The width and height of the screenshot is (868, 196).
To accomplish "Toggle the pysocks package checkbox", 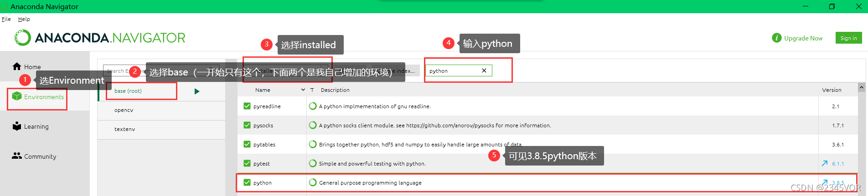I will pyautogui.click(x=247, y=125).
